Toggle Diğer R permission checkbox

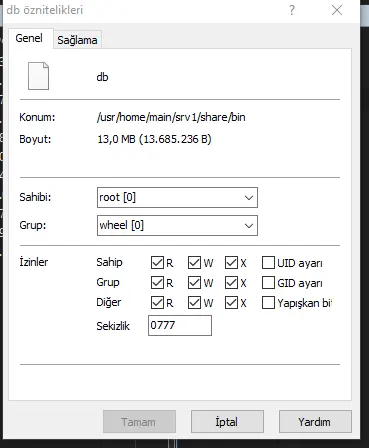tap(157, 303)
